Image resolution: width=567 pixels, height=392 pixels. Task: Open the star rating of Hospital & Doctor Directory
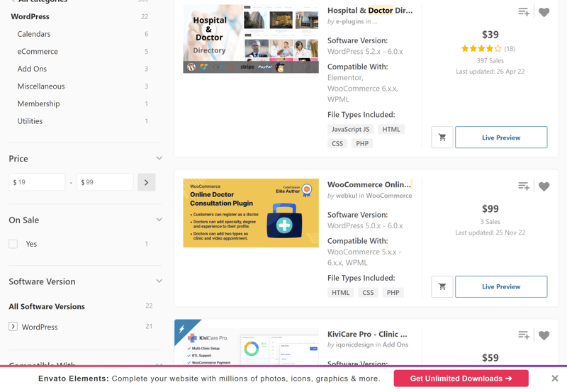click(x=481, y=48)
